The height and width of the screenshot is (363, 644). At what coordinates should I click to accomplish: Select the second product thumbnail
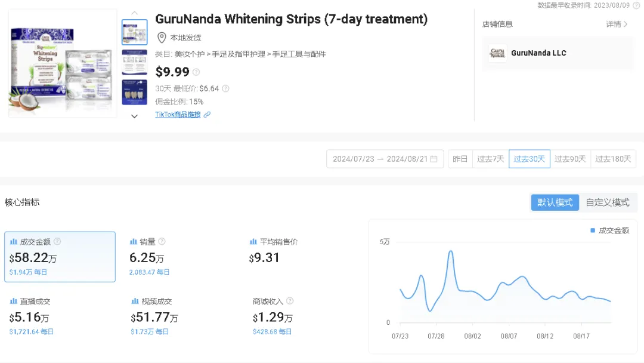(134, 62)
